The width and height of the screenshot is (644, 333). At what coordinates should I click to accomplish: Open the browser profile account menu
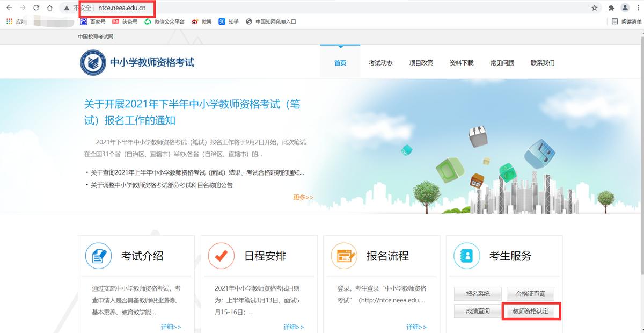[624, 8]
